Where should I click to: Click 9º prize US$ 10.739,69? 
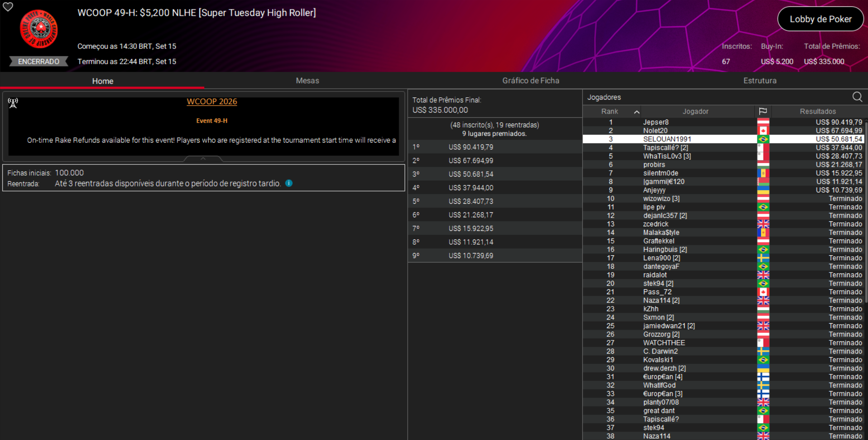point(495,256)
